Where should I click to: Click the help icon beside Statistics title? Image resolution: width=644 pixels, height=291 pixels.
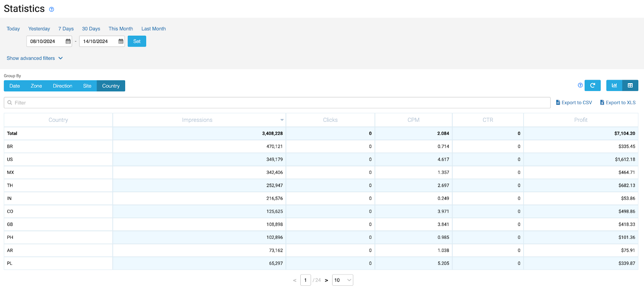click(x=52, y=9)
